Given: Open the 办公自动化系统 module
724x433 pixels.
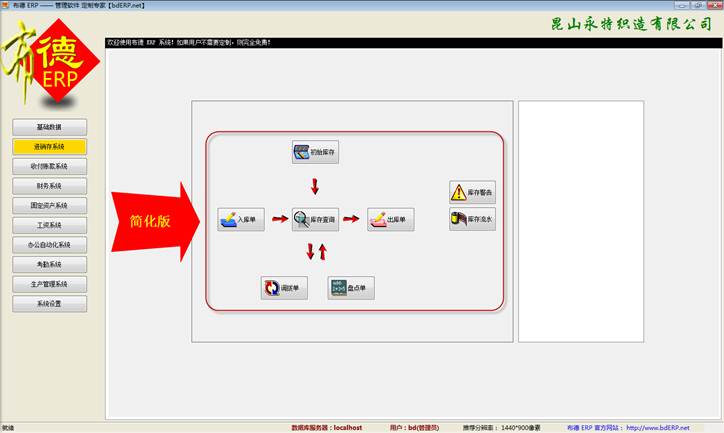Looking at the screenshot, I should coord(50,244).
